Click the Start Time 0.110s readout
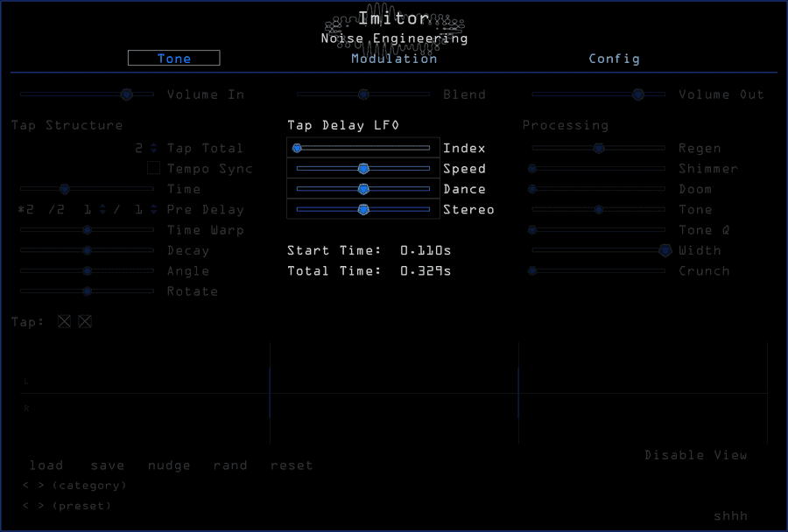788x532 pixels. (x=369, y=250)
